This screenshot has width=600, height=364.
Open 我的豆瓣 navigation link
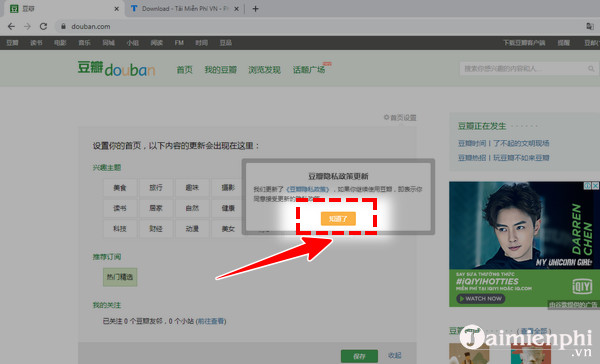coord(220,70)
